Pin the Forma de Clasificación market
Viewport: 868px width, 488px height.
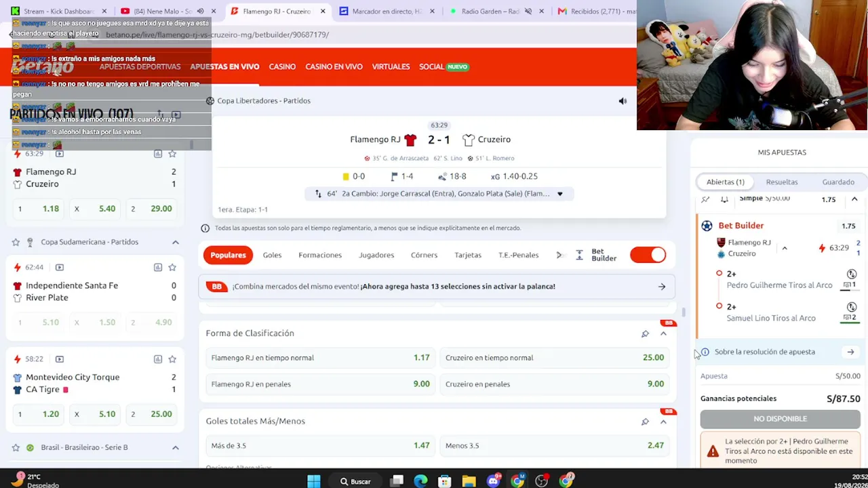(x=645, y=333)
